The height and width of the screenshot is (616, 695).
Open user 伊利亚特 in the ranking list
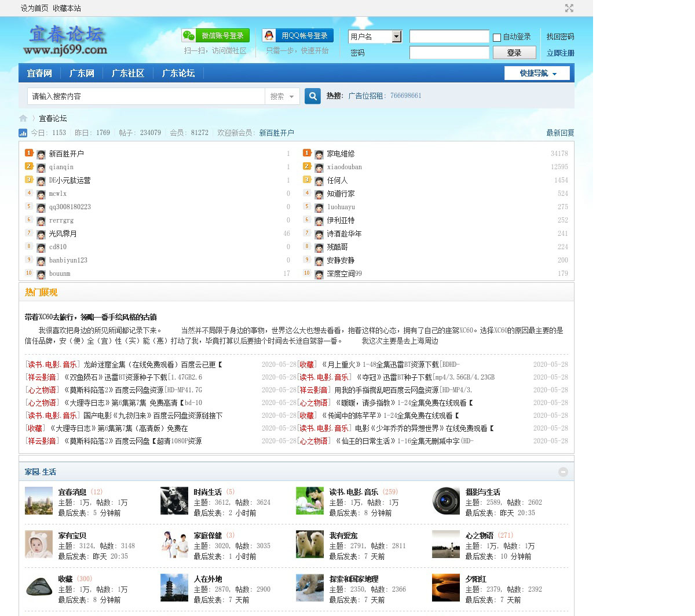click(341, 220)
